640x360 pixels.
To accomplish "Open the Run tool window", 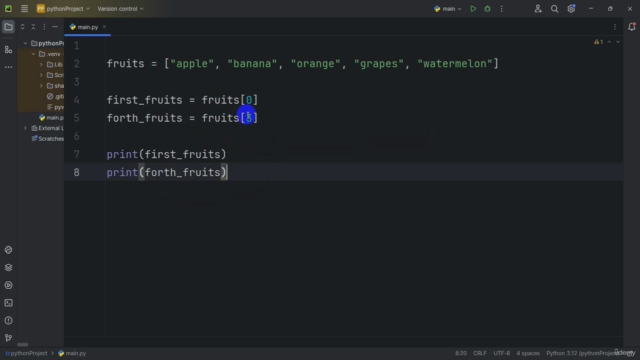I will pyautogui.click(x=8, y=285).
